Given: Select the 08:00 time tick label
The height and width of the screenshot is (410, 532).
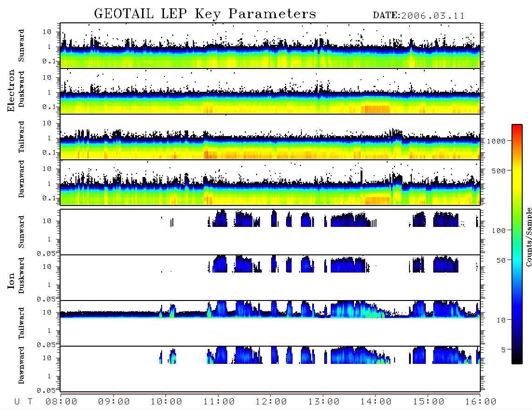Looking at the screenshot, I should tap(61, 402).
